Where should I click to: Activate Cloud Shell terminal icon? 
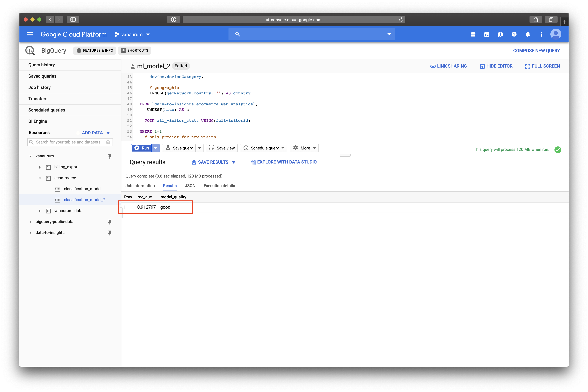click(x=487, y=35)
